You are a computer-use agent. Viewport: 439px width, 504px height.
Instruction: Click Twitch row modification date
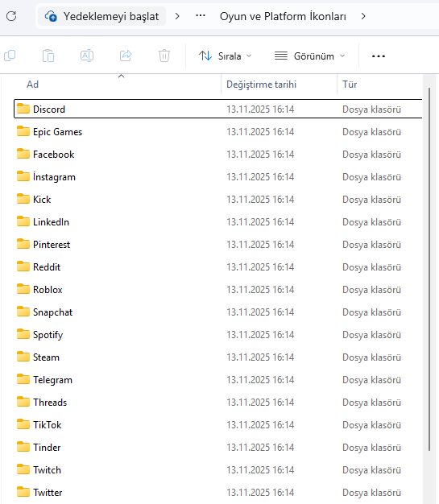(260, 469)
